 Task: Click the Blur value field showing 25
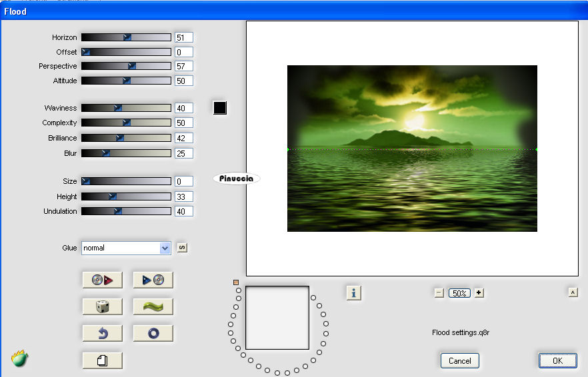(x=184, y=154)
